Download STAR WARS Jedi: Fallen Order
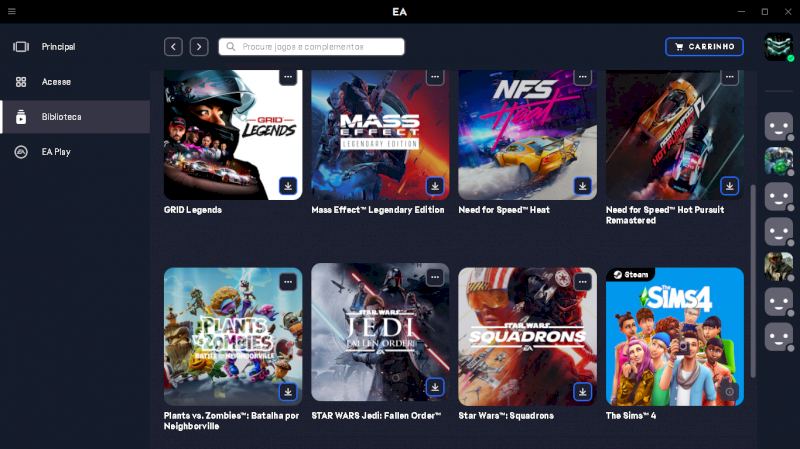 tap(435, 387)
